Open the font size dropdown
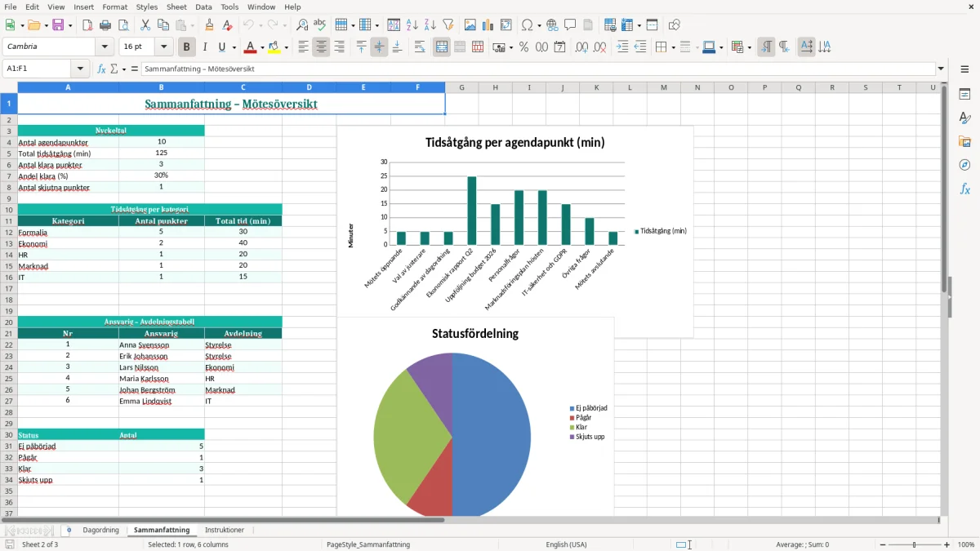Screen dimensions: 980x551 163,47
